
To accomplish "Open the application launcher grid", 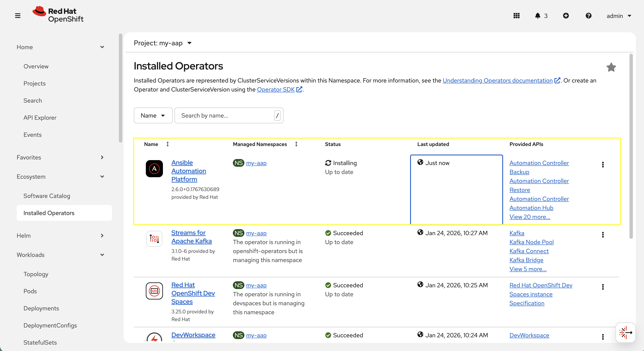I will (517, 16).
